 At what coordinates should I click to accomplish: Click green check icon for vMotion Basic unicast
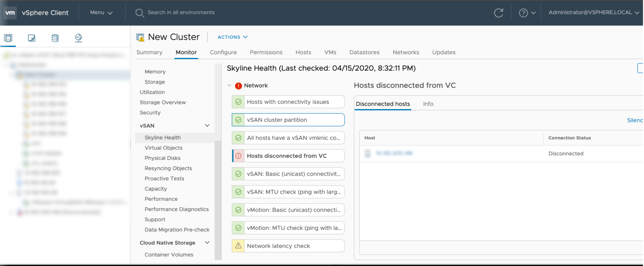tap(238, 210)
